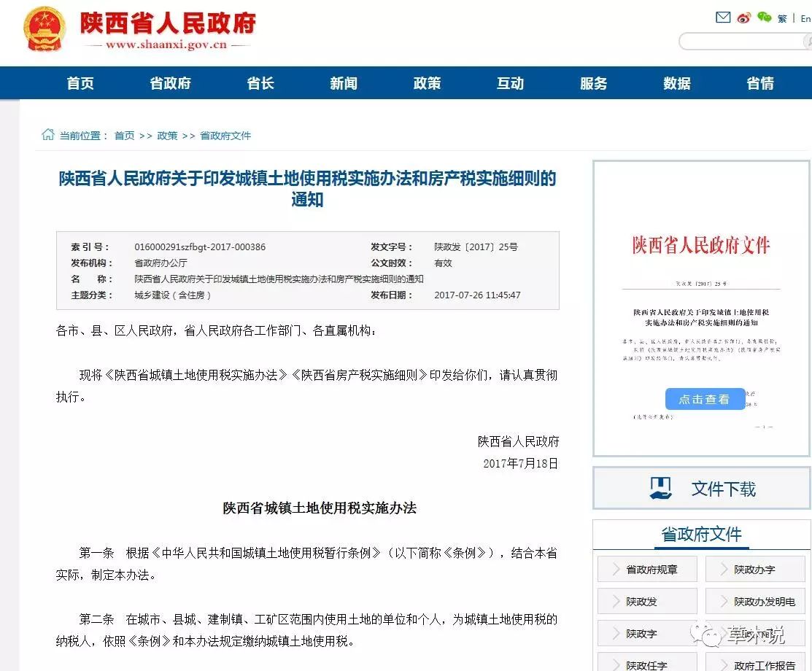Go to 服务 in main menu
The width and height of the screenshot is (812, 671).
[593, 83]
